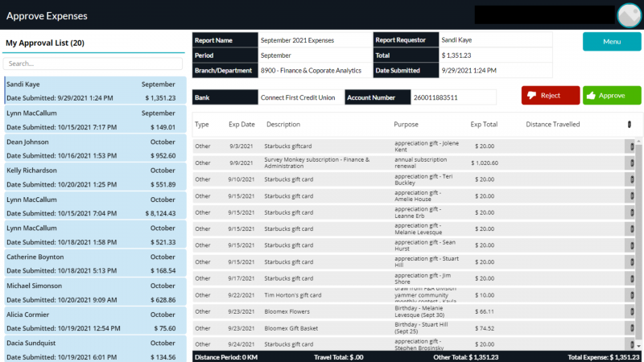Click the thumbs-down icon on Reject
Screen dimensions: 644x362
coord(531,96)
